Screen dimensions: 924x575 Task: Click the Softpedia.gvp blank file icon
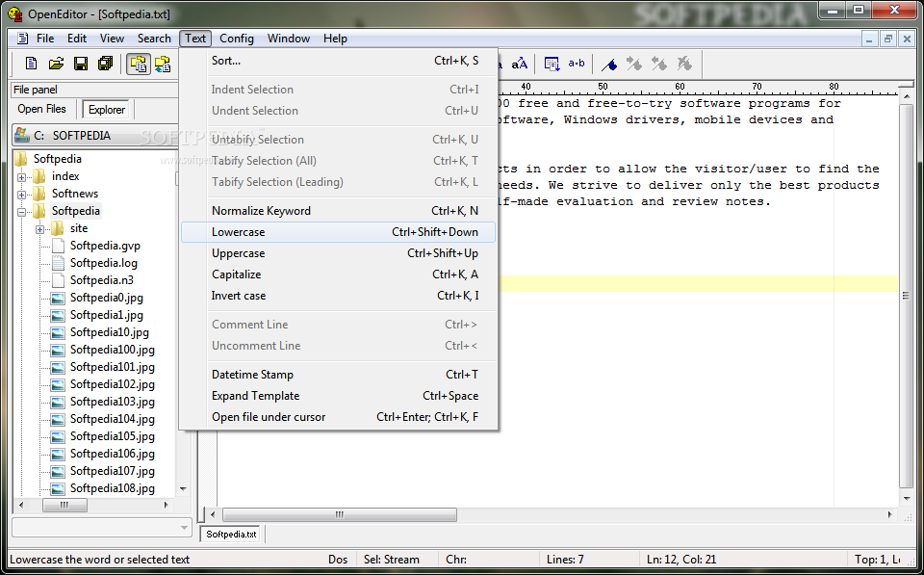[58, 246]
